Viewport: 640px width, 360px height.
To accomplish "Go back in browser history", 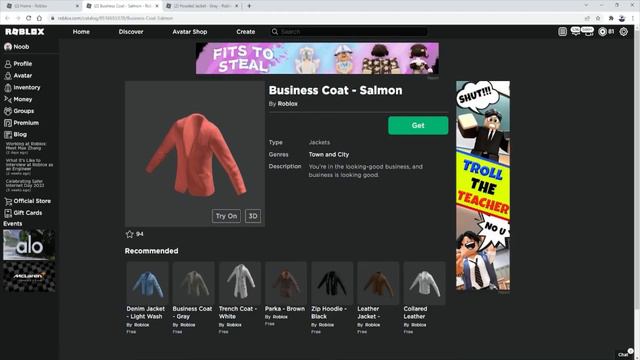I will click(7, 18).
